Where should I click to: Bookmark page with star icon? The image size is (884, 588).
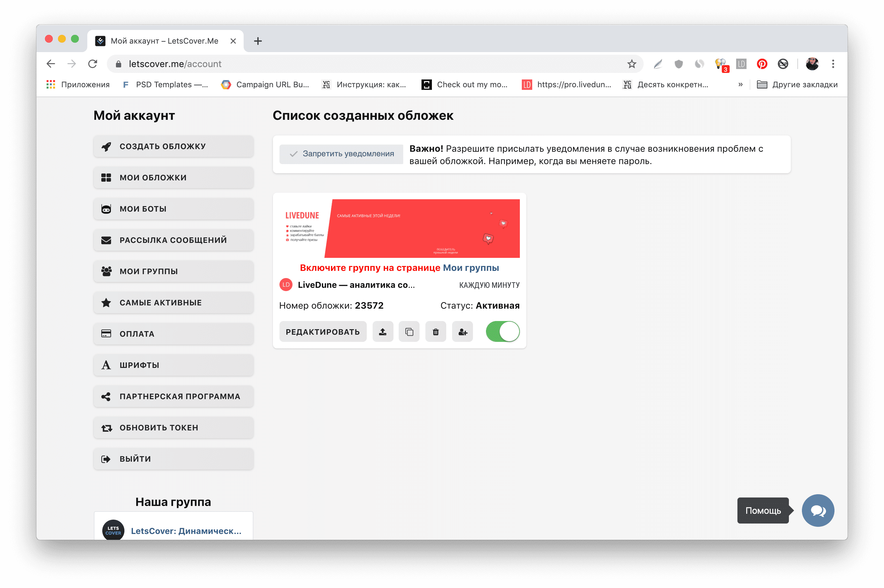632,64
